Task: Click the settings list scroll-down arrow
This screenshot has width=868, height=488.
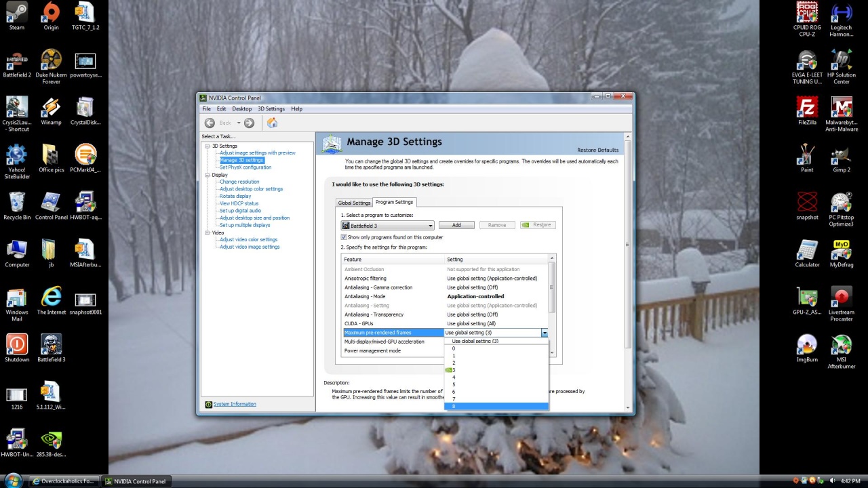Action: [552, 352]
